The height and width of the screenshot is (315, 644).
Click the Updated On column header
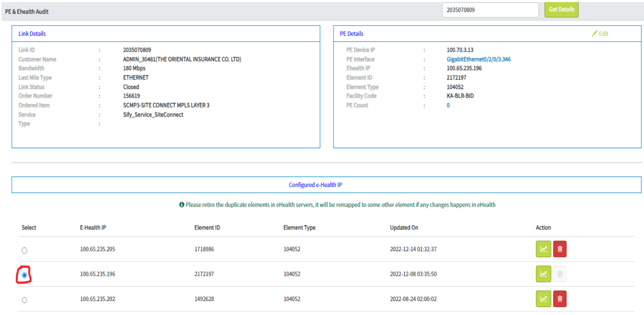click(404, 227)
